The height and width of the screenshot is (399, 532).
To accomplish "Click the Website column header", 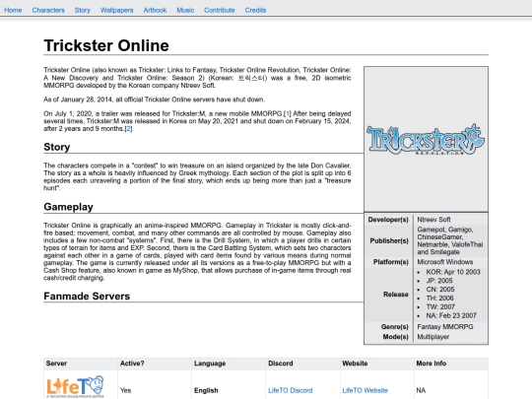I will coord(355,364).
